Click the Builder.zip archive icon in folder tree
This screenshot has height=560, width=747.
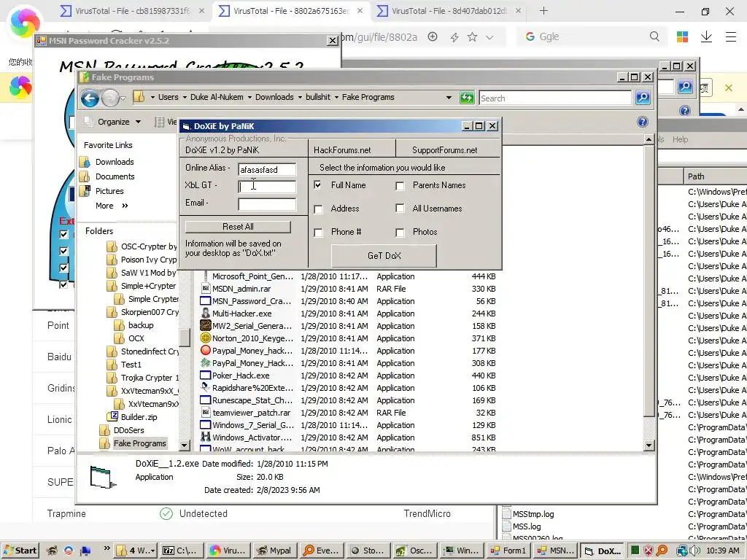click(113, 416)
